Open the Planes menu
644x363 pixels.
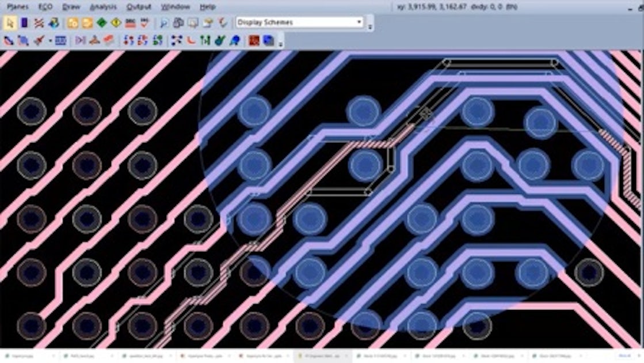point(18,7)
